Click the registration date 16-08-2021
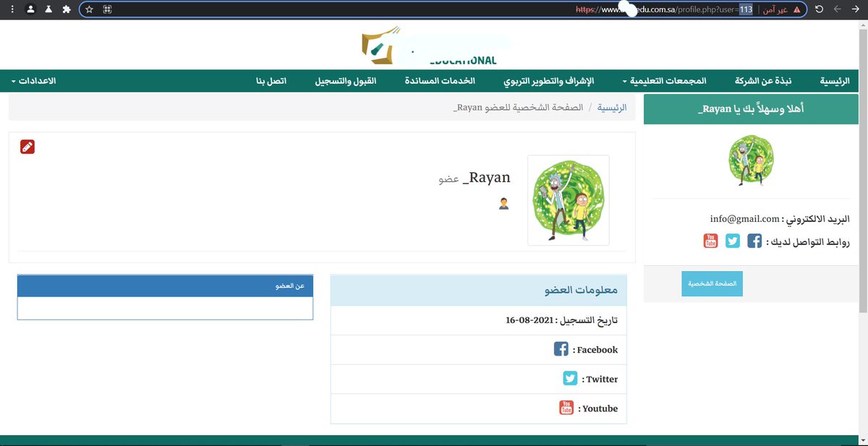Viewport: 868px width, 446px height. pos(529,320)
